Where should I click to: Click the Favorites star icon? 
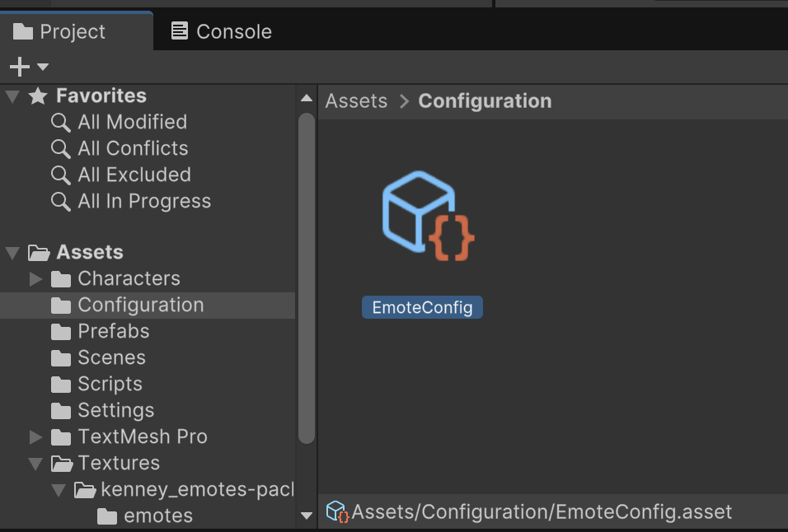[x=37, y=96]
